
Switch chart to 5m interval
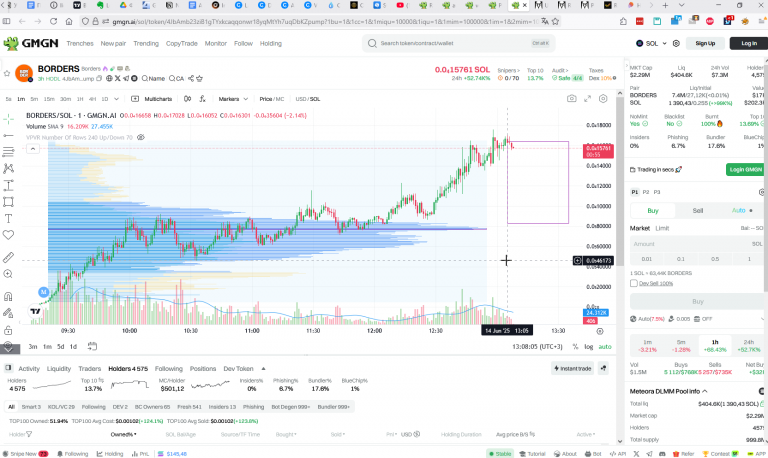[34, 99]
